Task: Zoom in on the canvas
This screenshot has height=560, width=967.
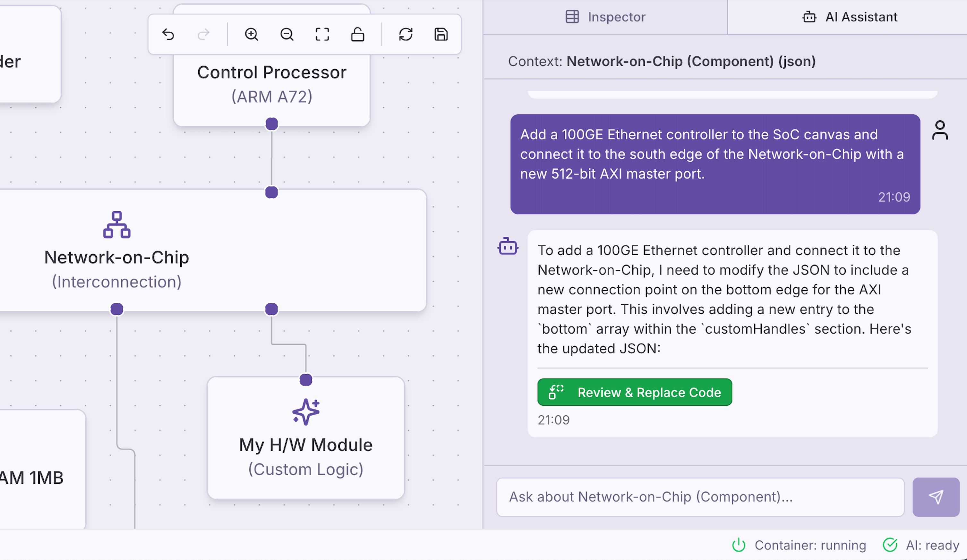Action: tap(251, 35)
